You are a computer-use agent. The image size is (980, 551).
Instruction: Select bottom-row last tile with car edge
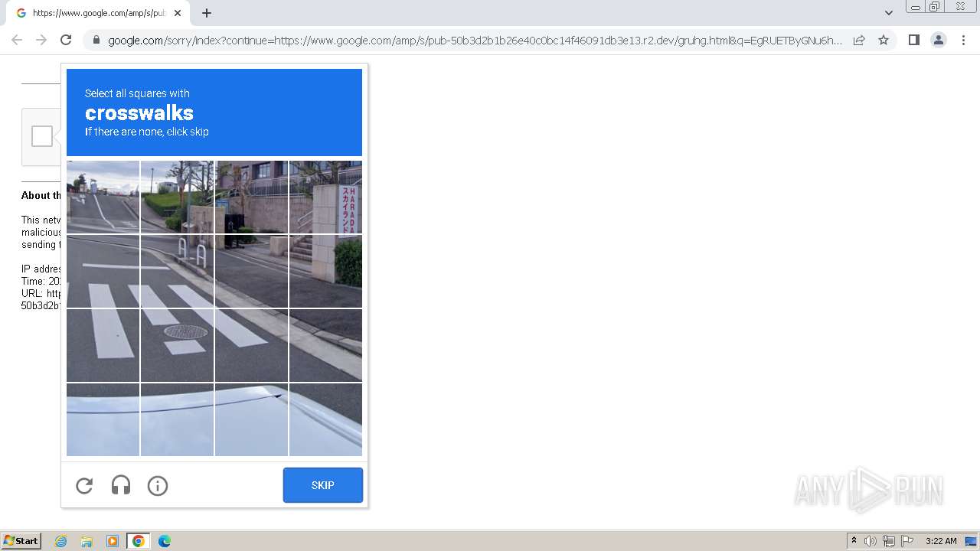tap(325, 419)
